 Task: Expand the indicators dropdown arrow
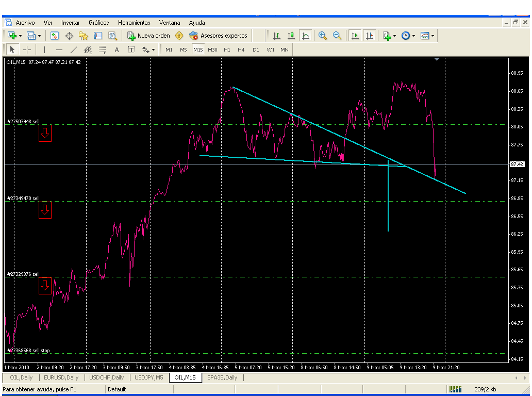point(394,36)
